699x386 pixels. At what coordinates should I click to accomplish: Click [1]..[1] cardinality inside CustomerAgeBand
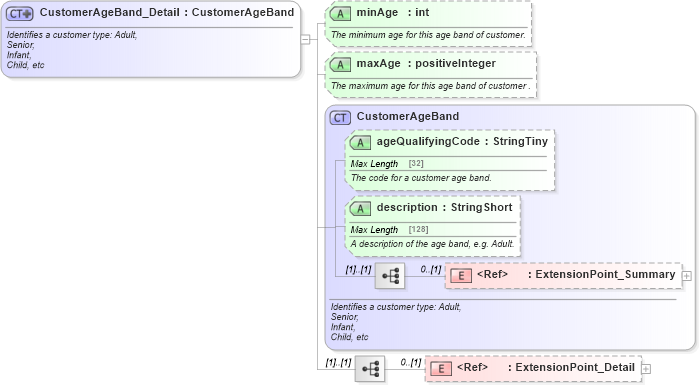tap(358, 269)
